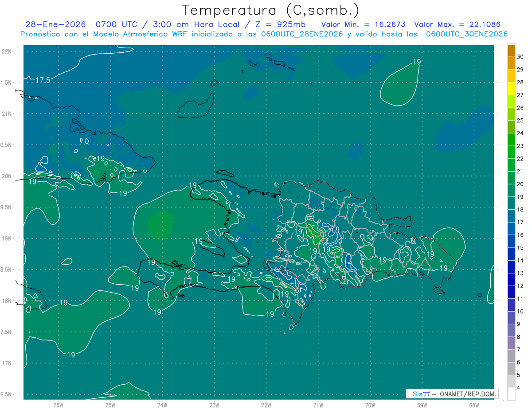Click the 72W longitude axis label

click(x=266, y=405)
